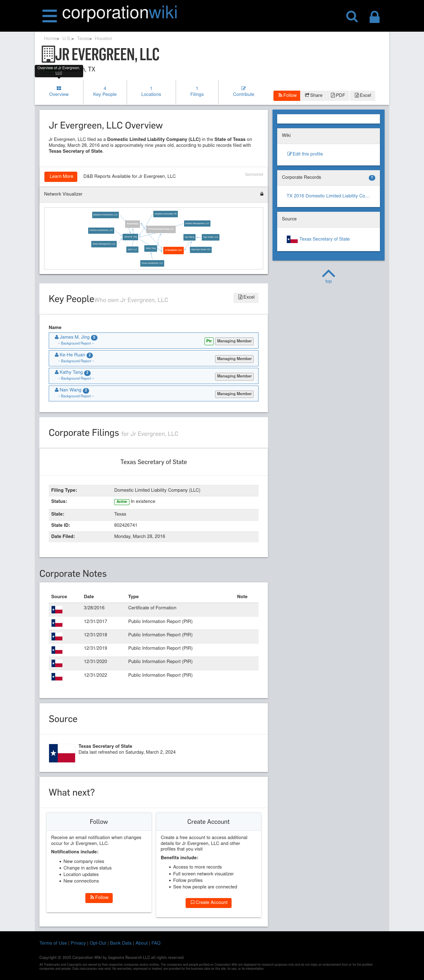Viewport: 424px width, 980px height.
Task: Go to the Filings tab
Action: [197, 92]
